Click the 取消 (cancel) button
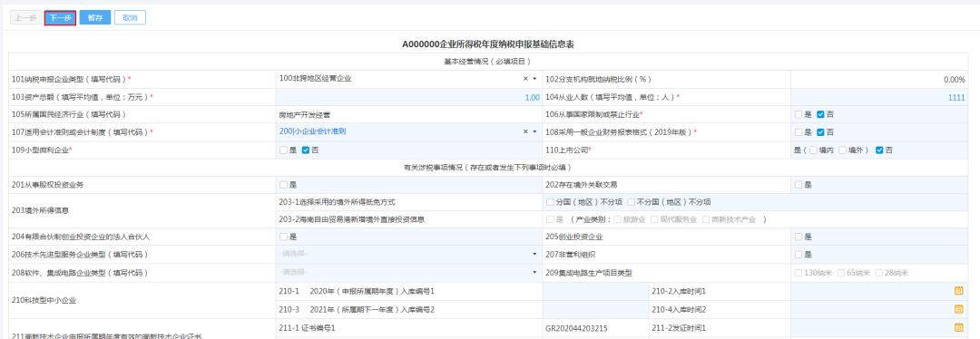 coord(130,17)
